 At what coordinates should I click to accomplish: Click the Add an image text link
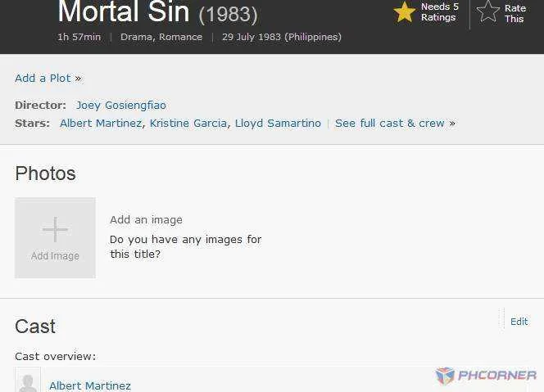[x=146, y=220]
